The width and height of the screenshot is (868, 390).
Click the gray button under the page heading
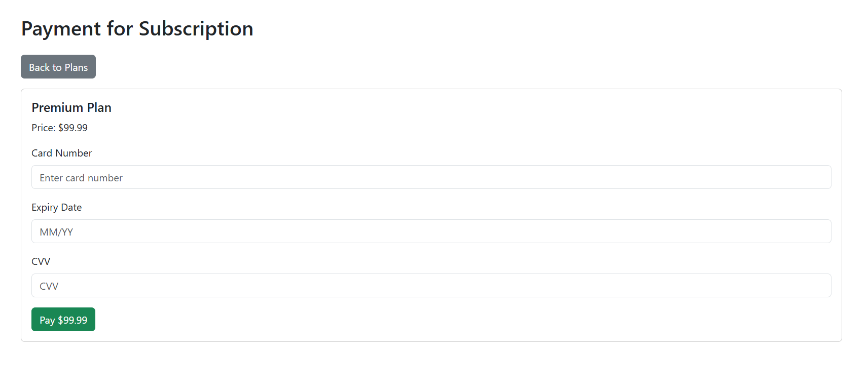(58, 67)
